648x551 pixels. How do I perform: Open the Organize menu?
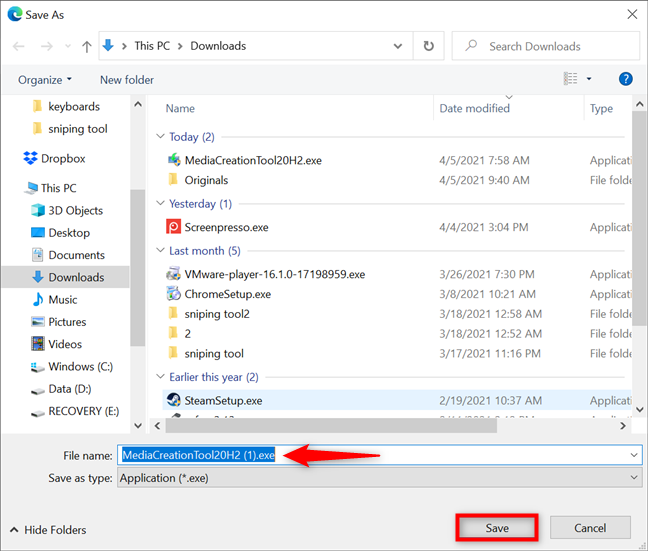(45, 79)
